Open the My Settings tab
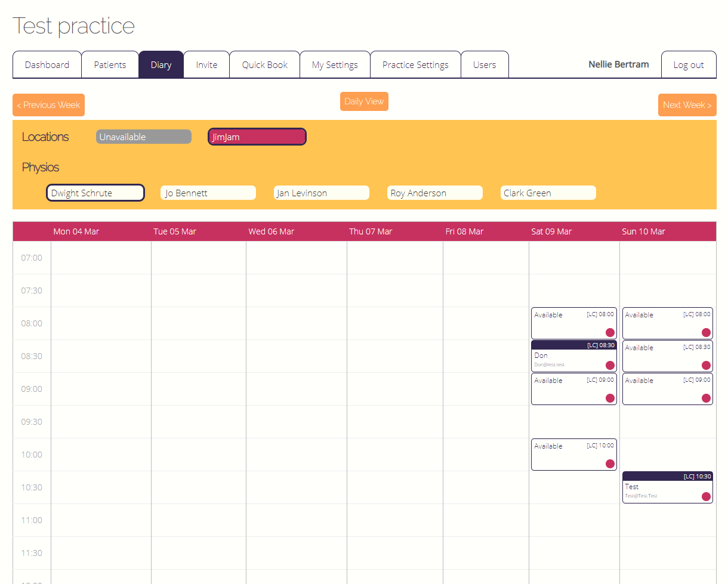 tap(335, 64)
